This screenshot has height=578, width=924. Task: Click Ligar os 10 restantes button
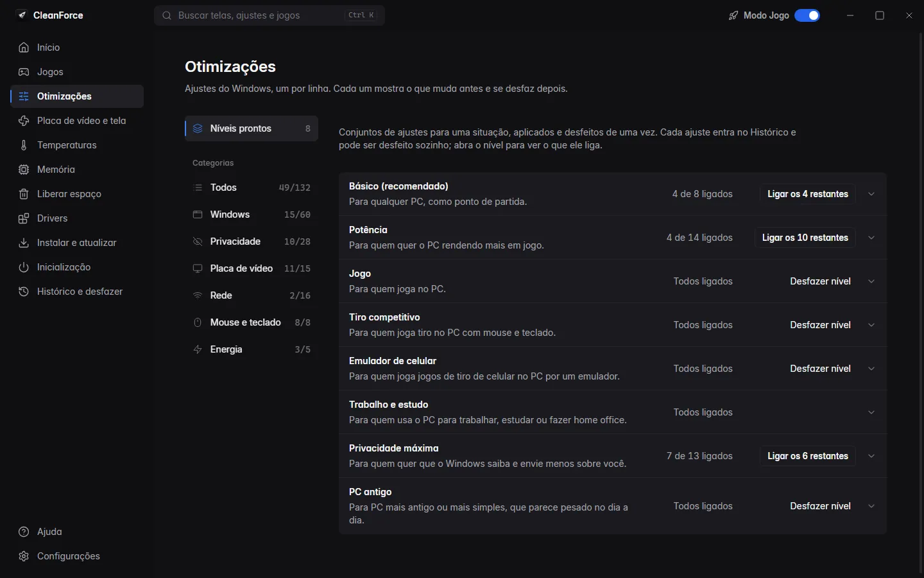tap(805, 238)
